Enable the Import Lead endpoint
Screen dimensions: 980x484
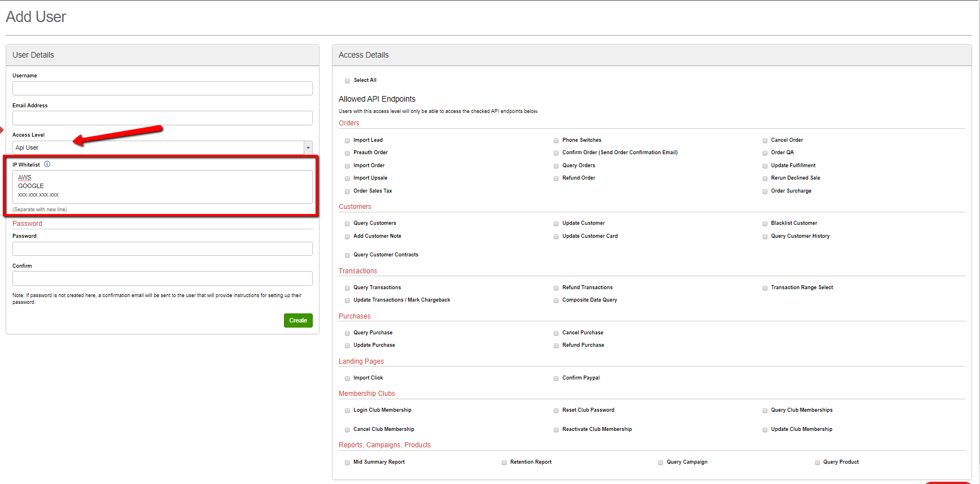tap(347, 141)
